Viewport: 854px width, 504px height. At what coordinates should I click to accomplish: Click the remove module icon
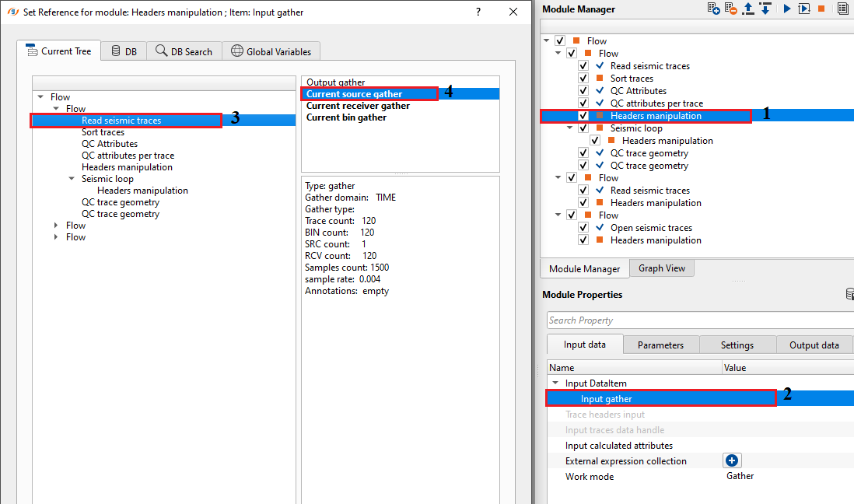[730, 9]
